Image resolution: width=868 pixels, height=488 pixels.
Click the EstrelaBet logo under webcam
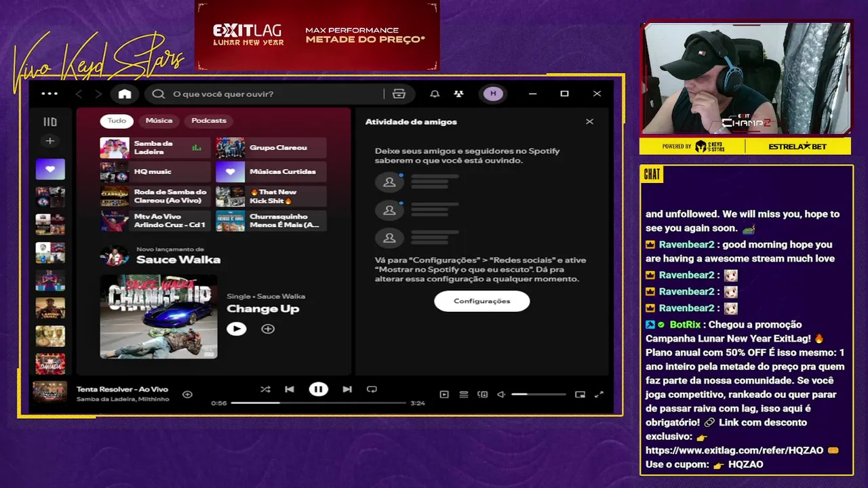click(799, 146)
